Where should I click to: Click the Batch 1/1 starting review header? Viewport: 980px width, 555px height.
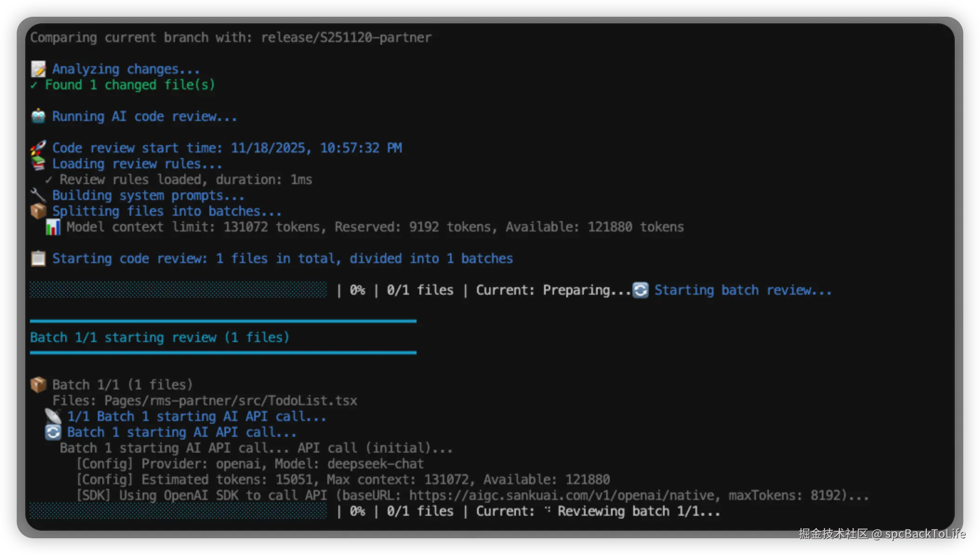[x=159, y=337]
